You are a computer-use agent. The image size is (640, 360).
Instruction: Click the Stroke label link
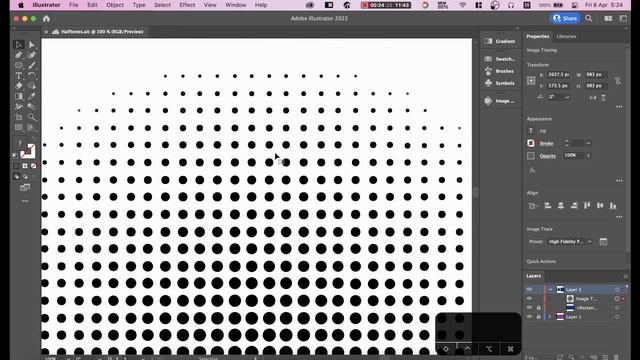(x=546, y=143)
